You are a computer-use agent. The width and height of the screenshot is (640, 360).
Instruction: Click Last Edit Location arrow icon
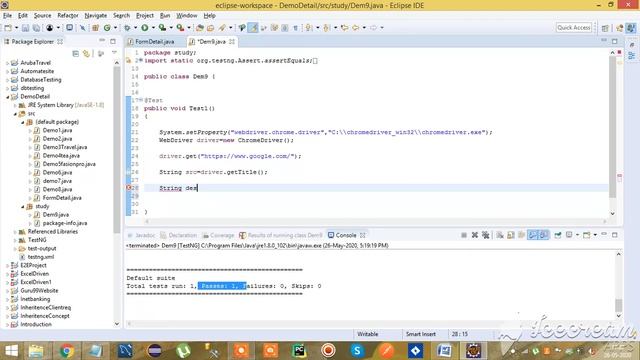click(x=344, y=28)
